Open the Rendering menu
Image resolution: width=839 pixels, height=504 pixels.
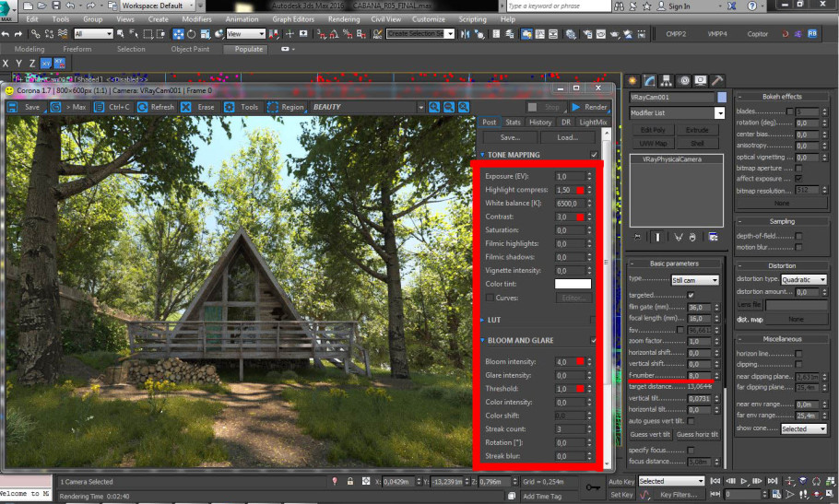pyautogui.click(x=344, y=19)
